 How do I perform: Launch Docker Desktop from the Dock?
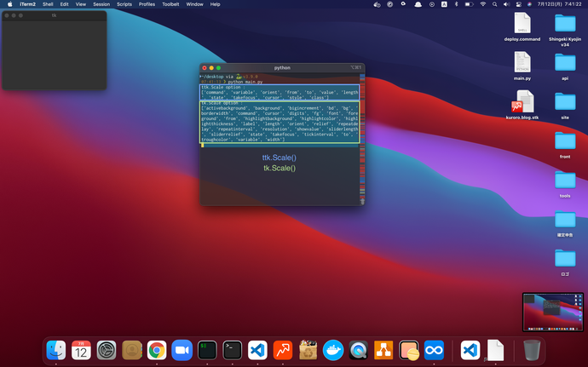pyautogui.click(x=333, y=350)
